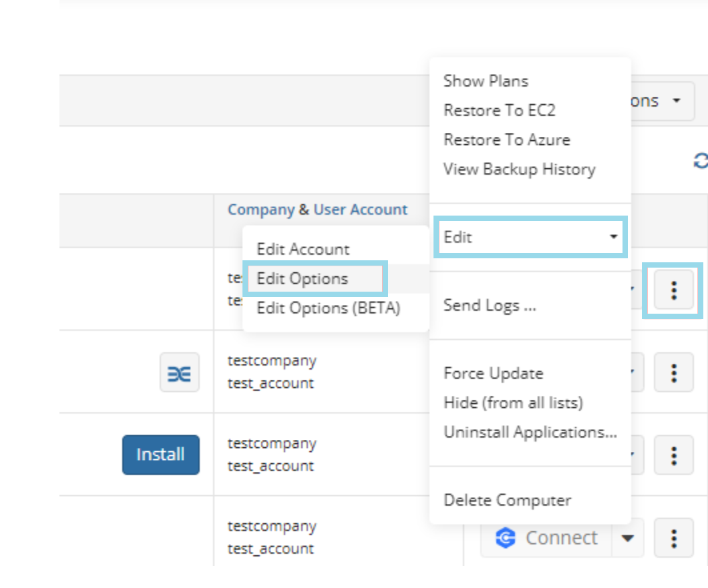Screen dimensions: 708x588
Task: Open View Backup History
Action: pos(518,170)
